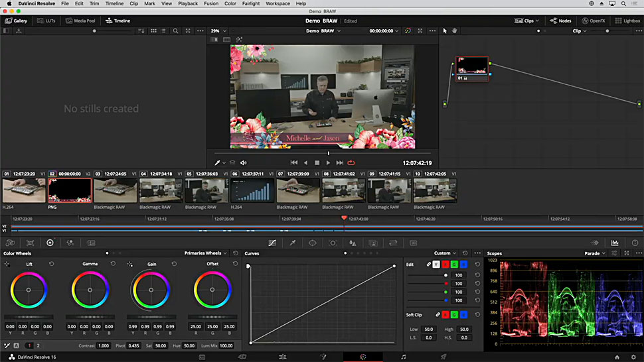Show the Media Pool
644x362 pixels.
click(x=80, y=21)
